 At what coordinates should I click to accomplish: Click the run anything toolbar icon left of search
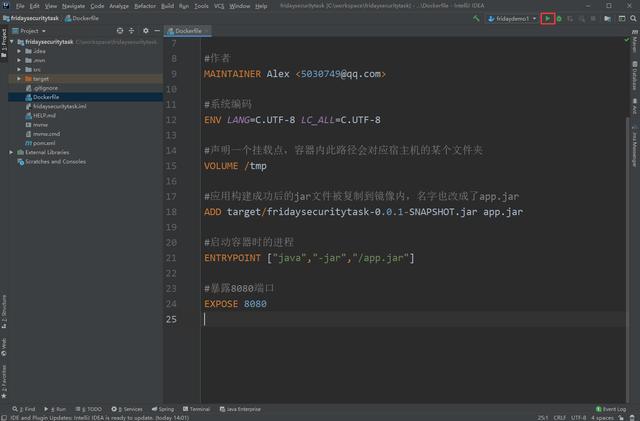(622, 18)
